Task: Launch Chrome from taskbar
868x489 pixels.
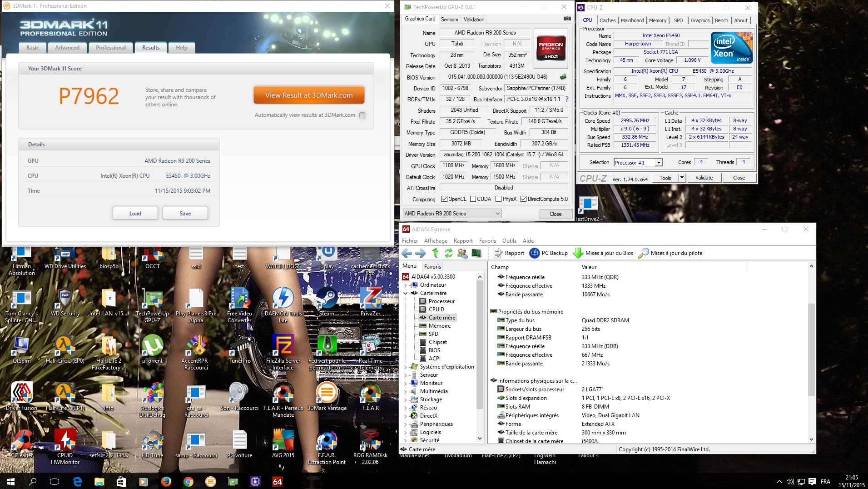Action: click(x=188, y=481)
